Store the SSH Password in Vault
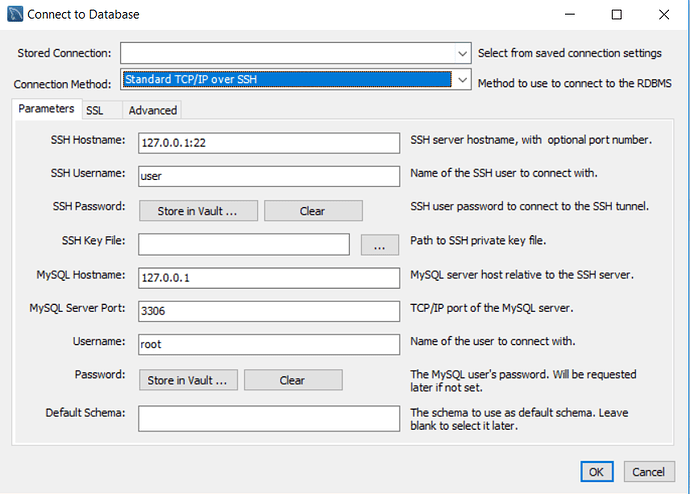690x494 pixels. [x=198, y=211]
